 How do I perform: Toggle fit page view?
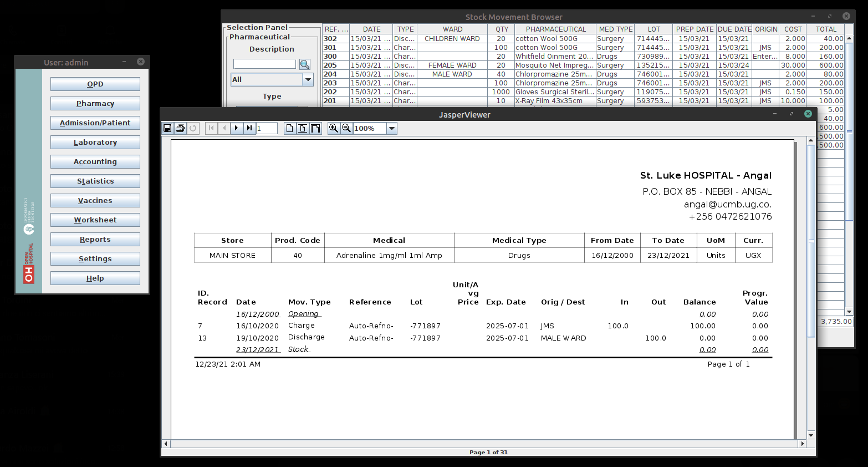click(303, 128)
